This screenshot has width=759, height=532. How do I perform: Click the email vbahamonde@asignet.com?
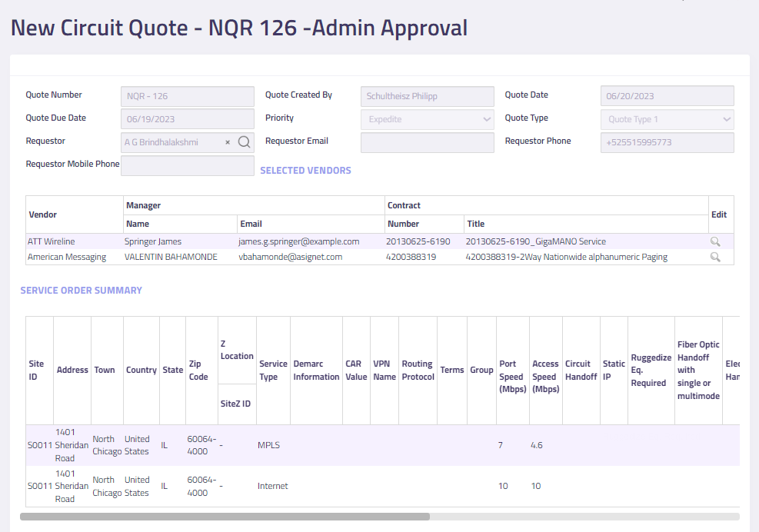[x=291, y=257]
